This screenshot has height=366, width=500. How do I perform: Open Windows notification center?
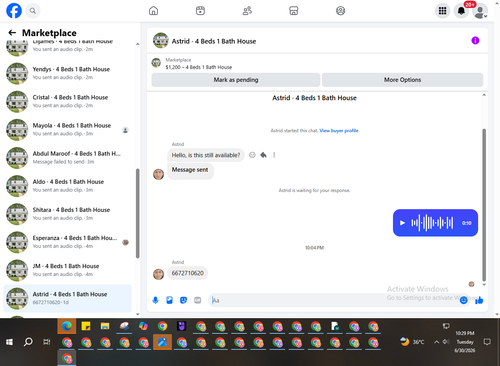(487, 342)
